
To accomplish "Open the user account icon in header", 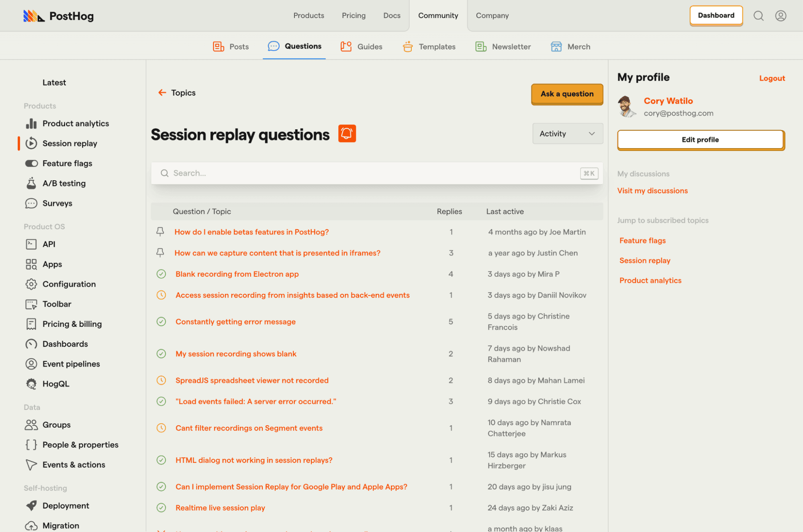I will click(781, 16).
